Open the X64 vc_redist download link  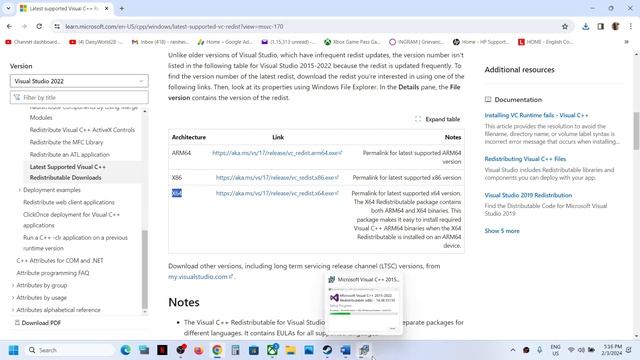point(277,193)
